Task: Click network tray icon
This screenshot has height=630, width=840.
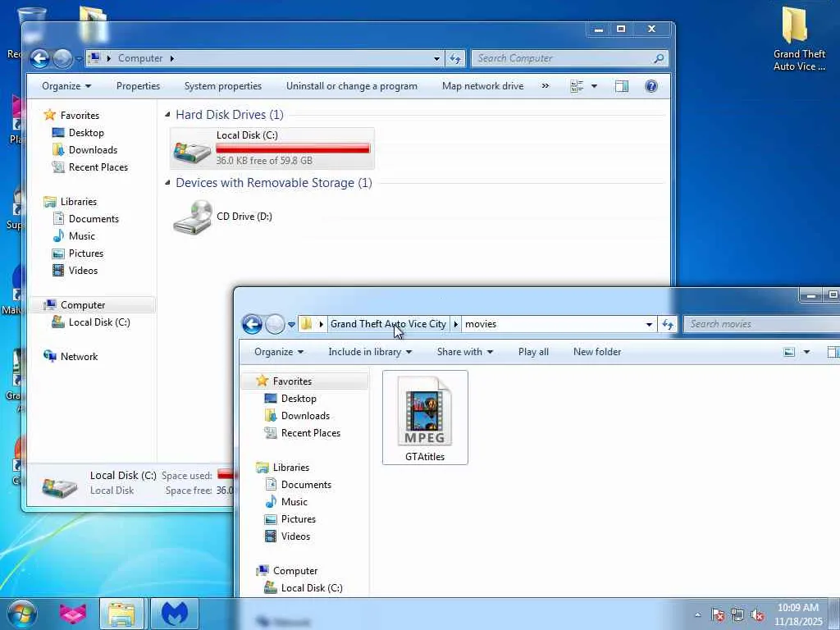Action: [737, 614]
